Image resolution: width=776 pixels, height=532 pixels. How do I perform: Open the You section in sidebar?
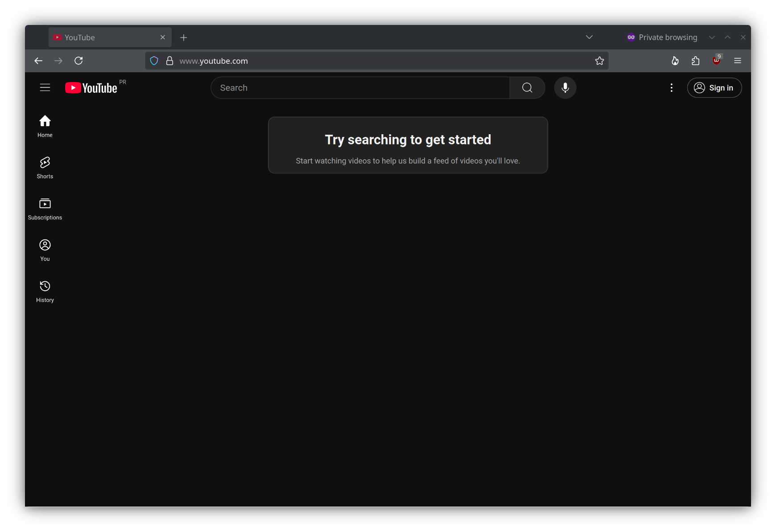coord(45,251)
